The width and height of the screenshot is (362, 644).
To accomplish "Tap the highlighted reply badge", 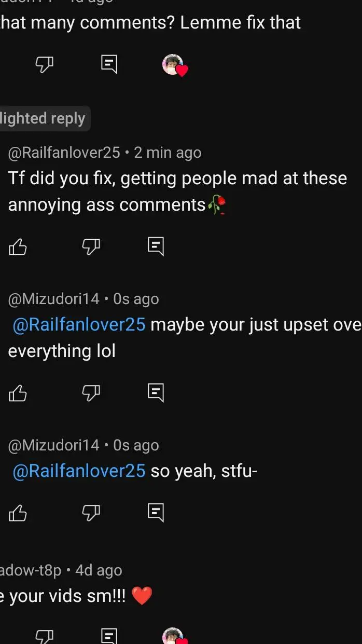I will 44,118.
